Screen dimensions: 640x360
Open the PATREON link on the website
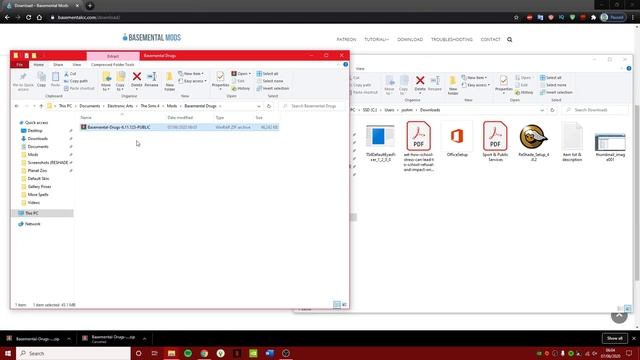(346, 40)
